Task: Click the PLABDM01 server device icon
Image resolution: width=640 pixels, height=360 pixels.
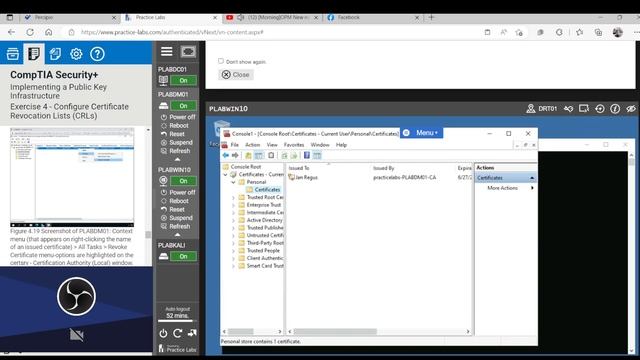Action: tap(163, 106)
